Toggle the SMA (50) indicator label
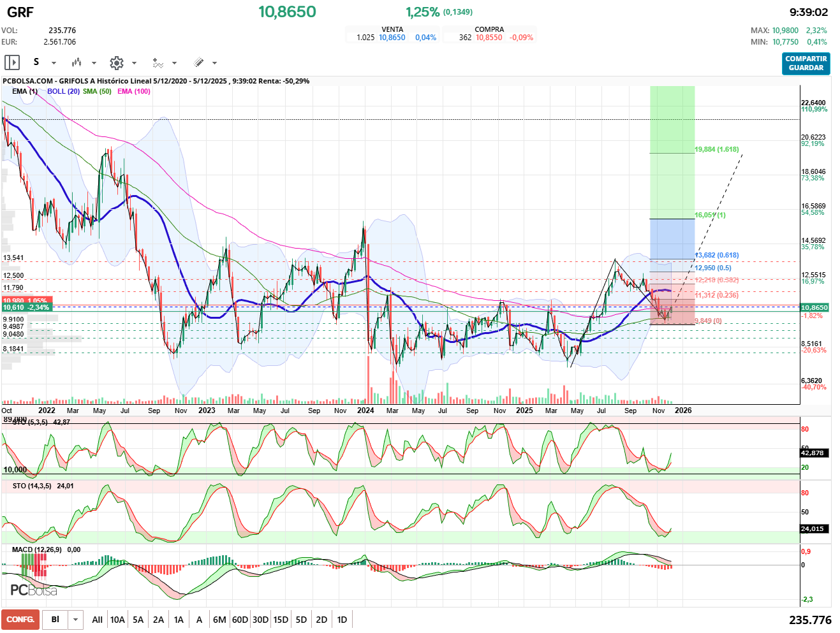This screenshot has width=840, height=633. click(x=97, y=91)
